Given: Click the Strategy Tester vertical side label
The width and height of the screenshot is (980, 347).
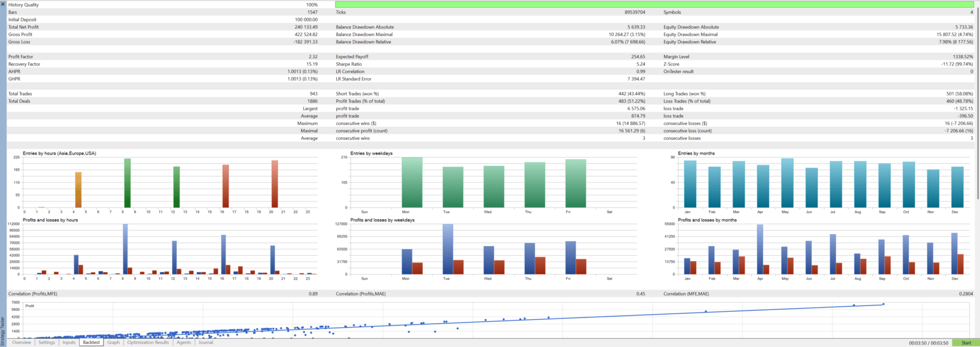Looking at the screenshot, I should [3, 331].
